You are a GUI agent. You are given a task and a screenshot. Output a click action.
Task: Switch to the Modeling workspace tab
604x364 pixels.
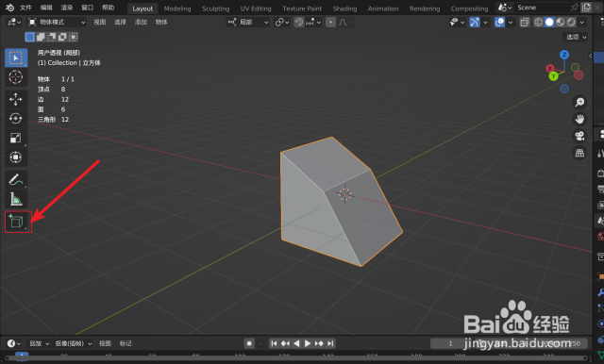coord(177,8)
